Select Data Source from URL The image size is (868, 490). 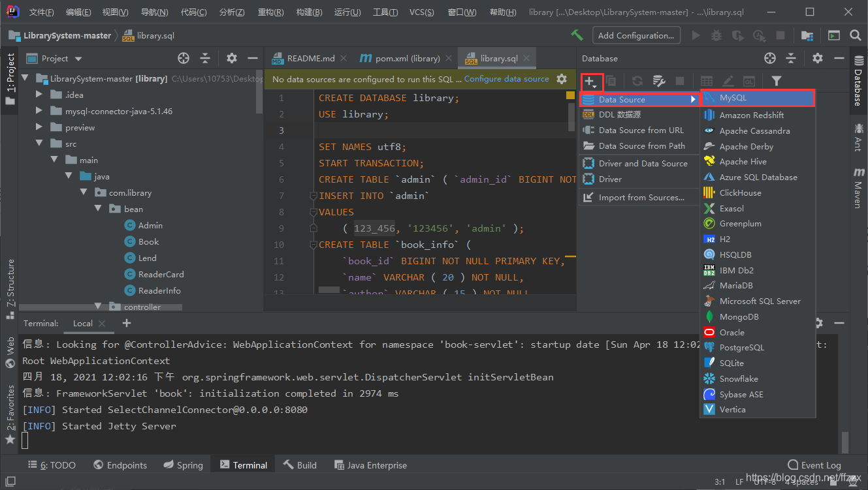point(639,130)
